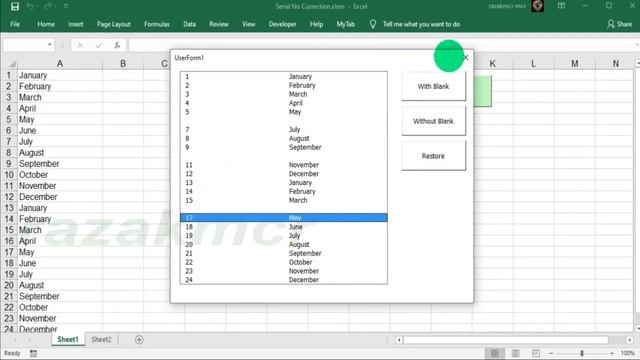
Task: Click cell A21 containing September
Action: (x=60, y=296)
